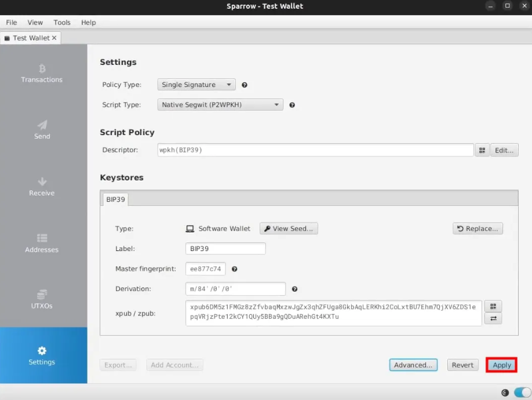
Task: Open the Tools menu
Action: click(x=62, y=23)
